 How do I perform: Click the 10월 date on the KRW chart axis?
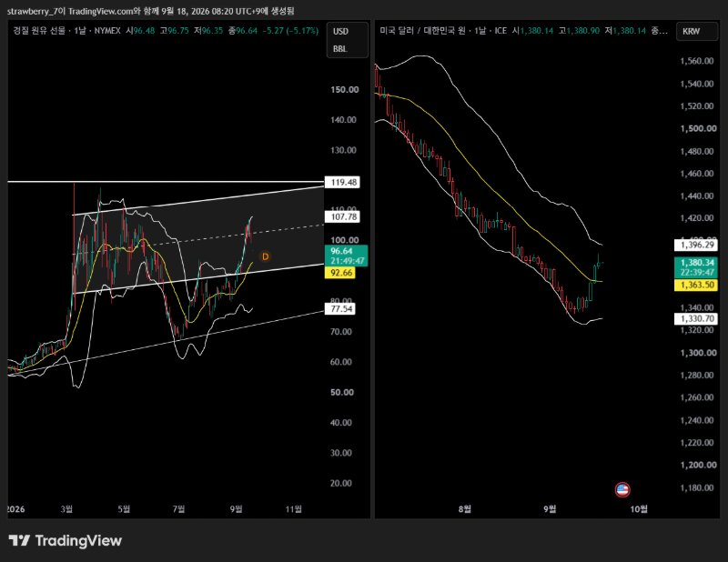[x=639, y=509]
